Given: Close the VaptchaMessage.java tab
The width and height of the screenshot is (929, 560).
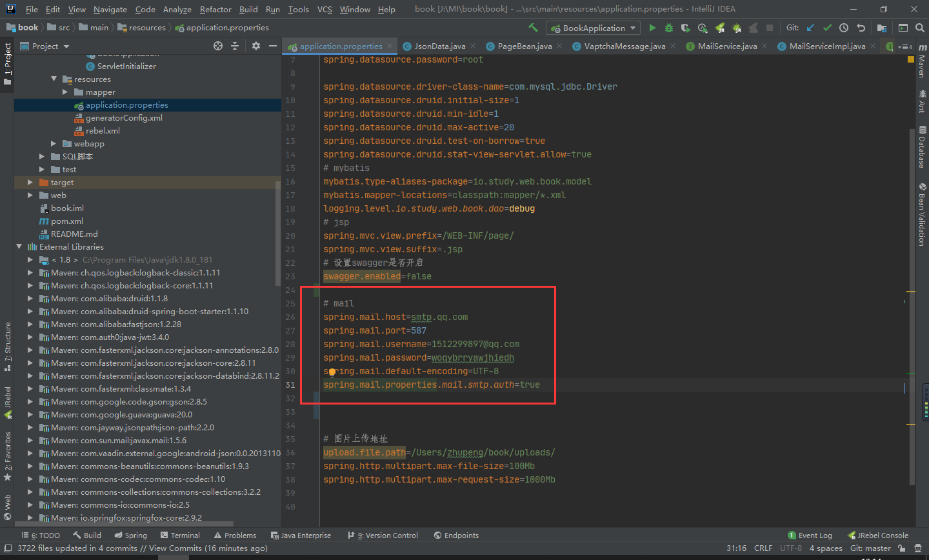Looking at the screenshot, I should (673, 46).
